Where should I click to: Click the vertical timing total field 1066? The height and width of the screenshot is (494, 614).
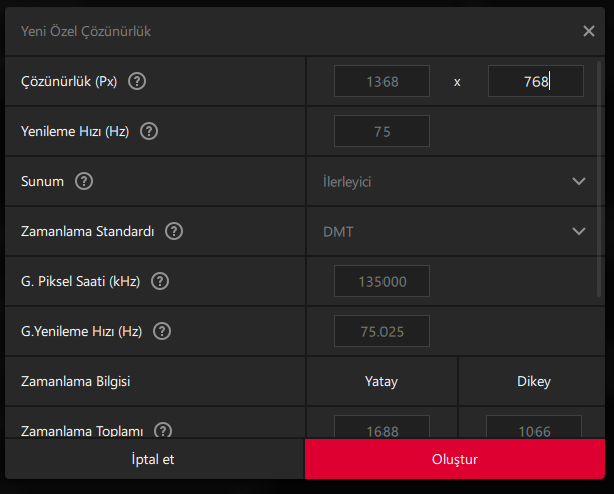tap(535, 429)
